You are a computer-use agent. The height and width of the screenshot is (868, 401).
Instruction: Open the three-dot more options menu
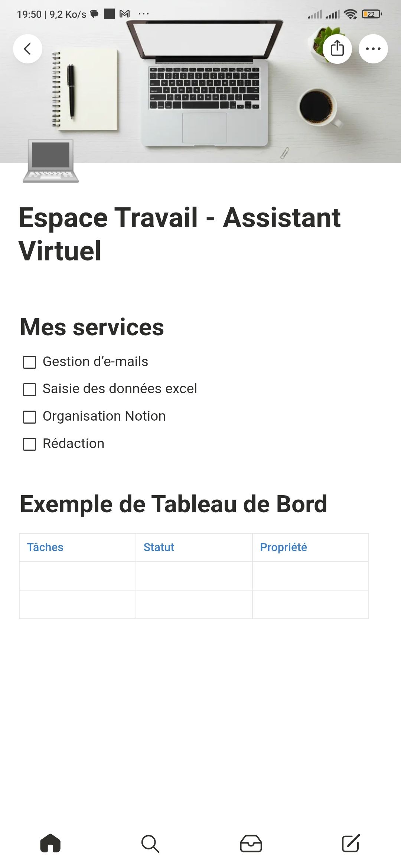pyautogui.click(x=373, y=49)
